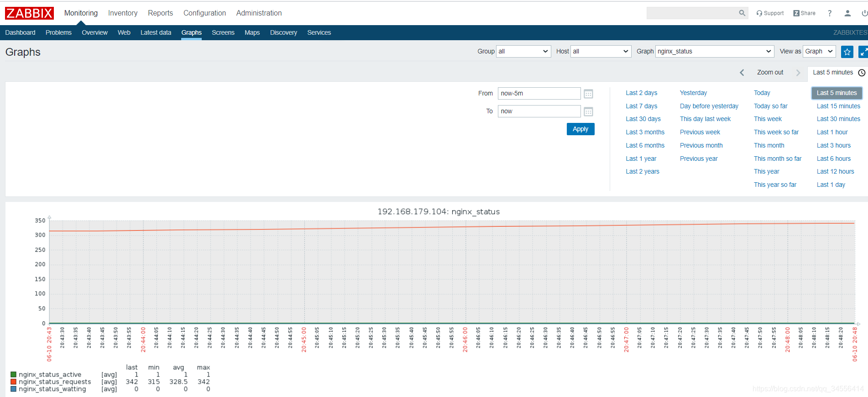
Task: Switch to fullscreen mode icon
Action: 863,52
